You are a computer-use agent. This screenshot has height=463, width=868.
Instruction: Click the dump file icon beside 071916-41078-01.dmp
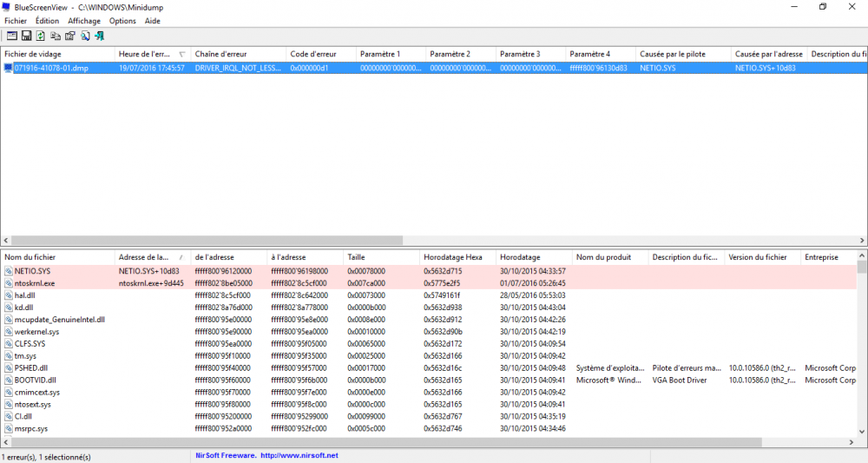pyautogui.click(x=9, y=68)
